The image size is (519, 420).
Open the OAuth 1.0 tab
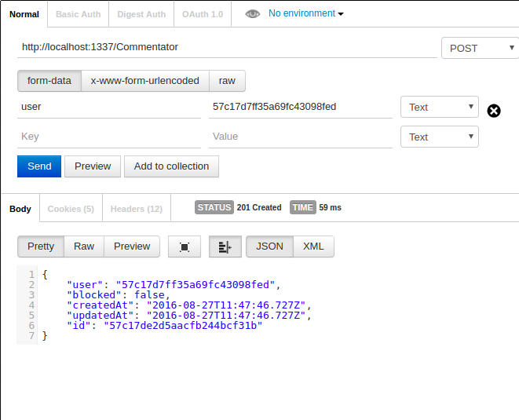203,14
